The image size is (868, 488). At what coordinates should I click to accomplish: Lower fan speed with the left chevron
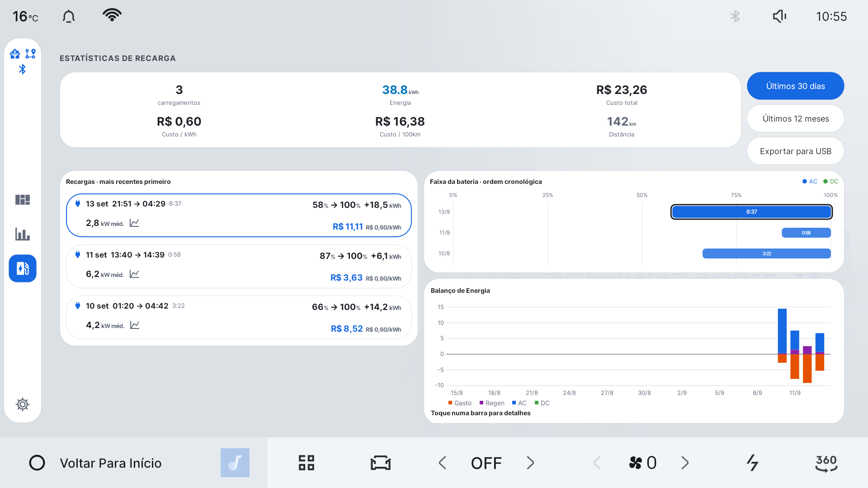pos(597,463)
